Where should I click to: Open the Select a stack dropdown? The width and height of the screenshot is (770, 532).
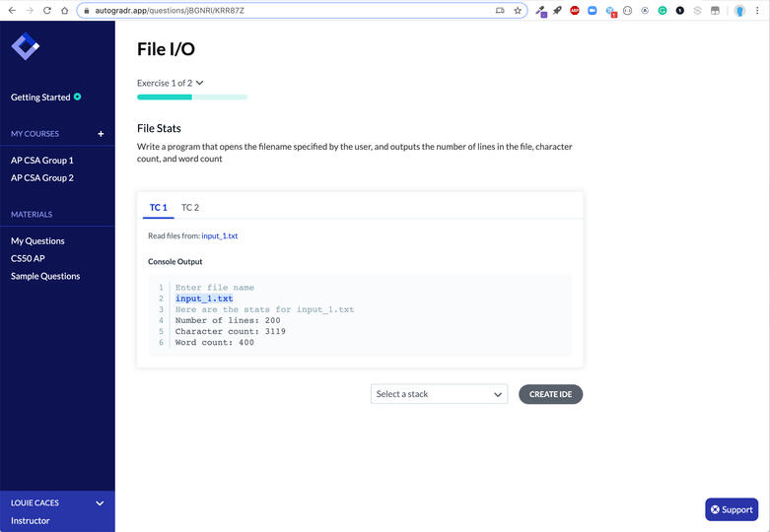click(x=439, y=394)
